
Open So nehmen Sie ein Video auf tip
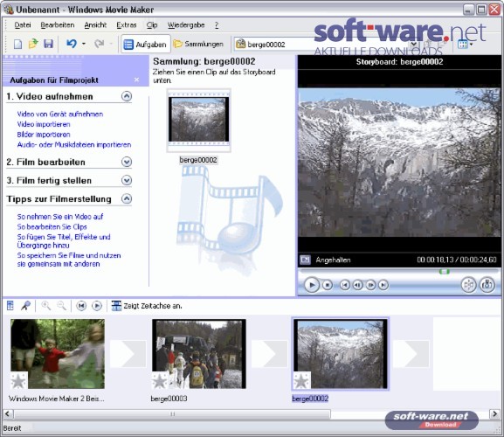(x=59, y=217)
